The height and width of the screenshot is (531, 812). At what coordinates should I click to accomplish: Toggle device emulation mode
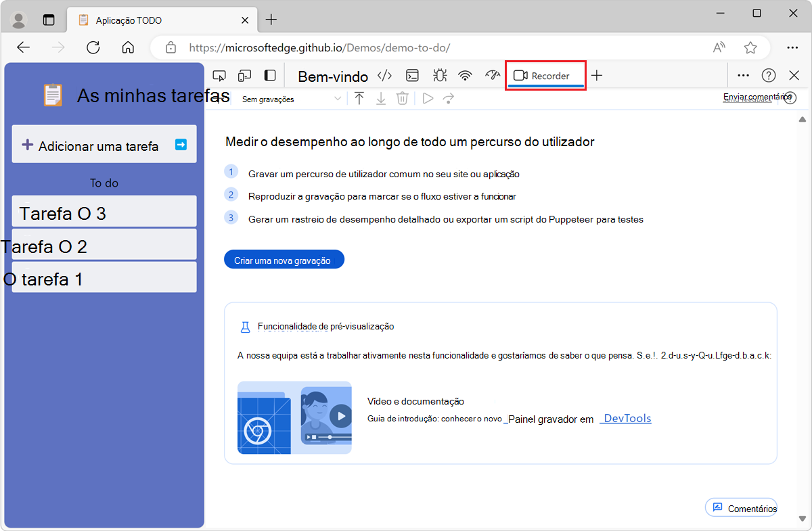244,75
